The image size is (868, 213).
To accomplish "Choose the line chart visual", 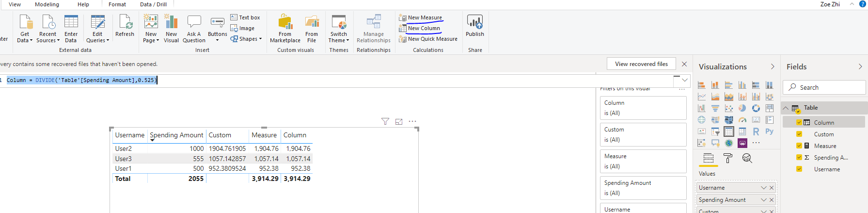I will point(701,97).
